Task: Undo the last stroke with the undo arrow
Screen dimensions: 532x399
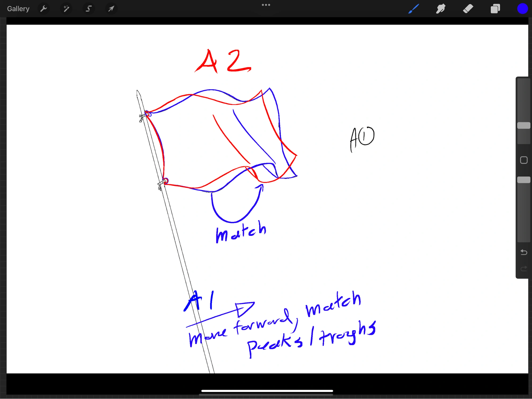Action: coord(523,252)
